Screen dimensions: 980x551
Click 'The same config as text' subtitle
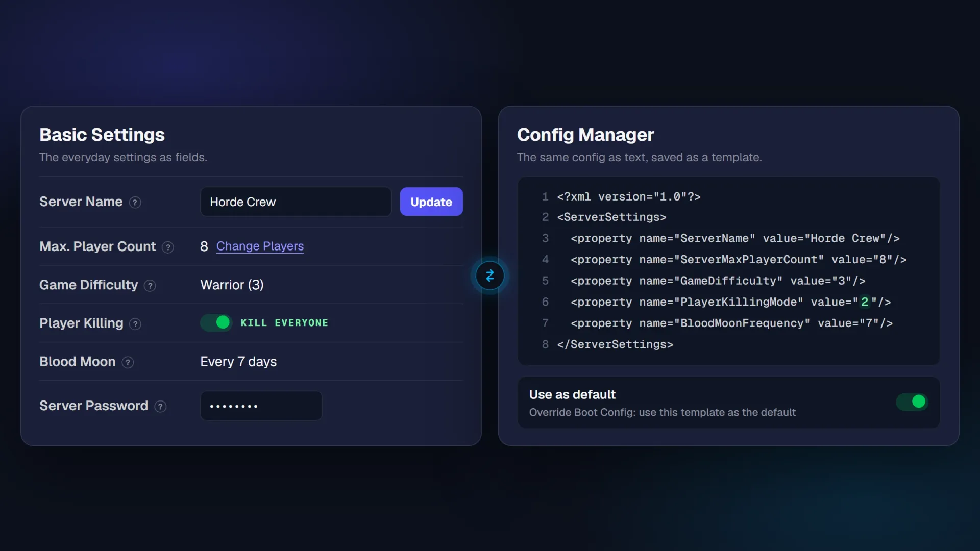click(x=639, y=157)
